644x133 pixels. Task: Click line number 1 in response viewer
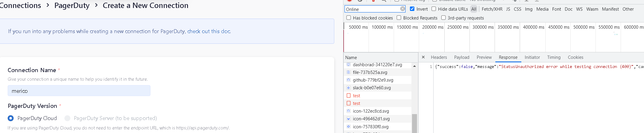(431, 66)
